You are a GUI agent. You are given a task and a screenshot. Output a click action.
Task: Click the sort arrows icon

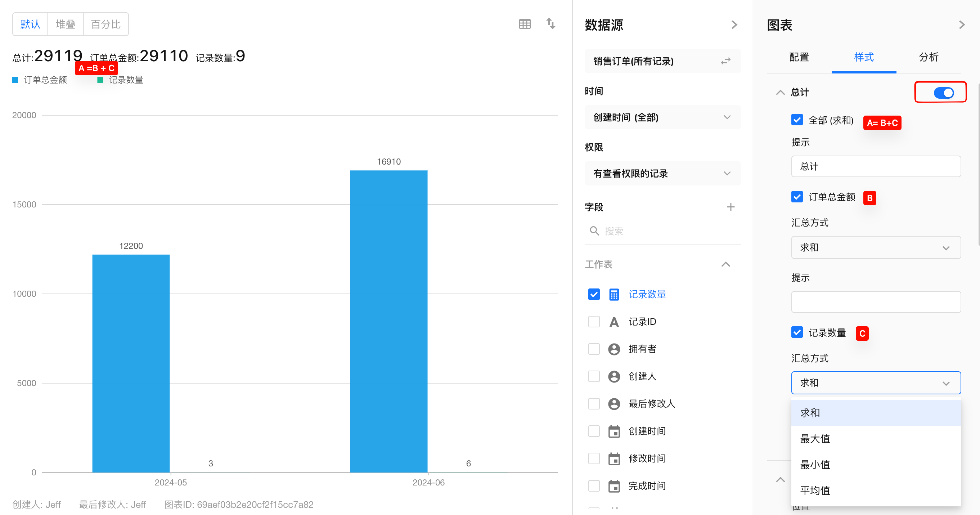pyautogui.click(x=550, y=24)
